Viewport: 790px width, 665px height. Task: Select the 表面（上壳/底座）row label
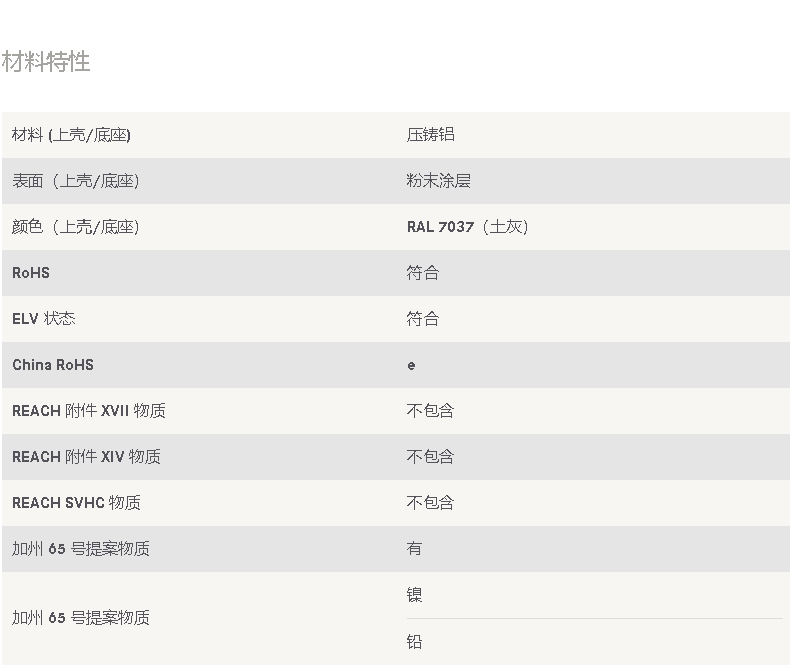point(76,181)
